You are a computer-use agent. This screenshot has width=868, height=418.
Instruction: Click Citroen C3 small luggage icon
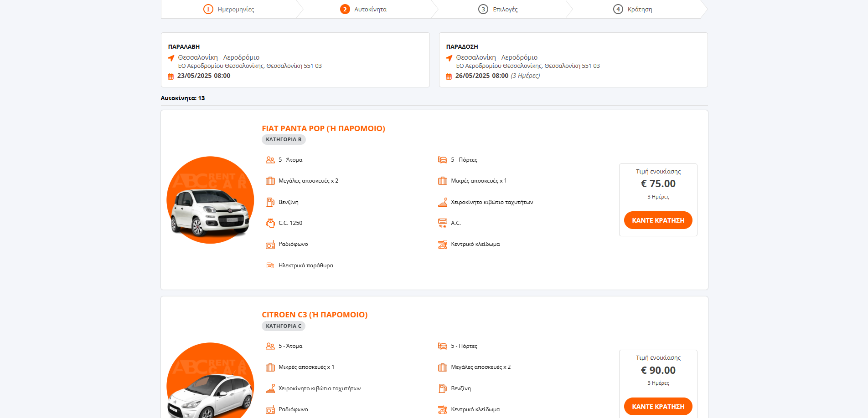pyautogui.click(x=270, y=367)
